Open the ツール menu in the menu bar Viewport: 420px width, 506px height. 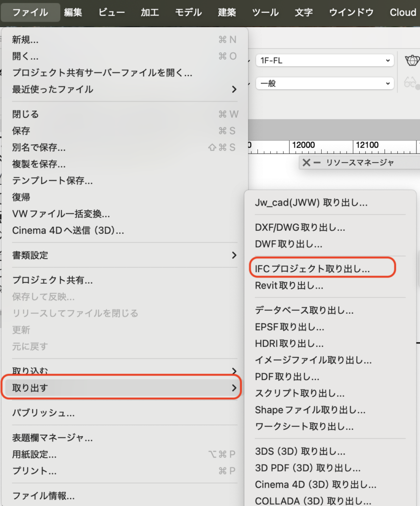[x=265, y=12]
